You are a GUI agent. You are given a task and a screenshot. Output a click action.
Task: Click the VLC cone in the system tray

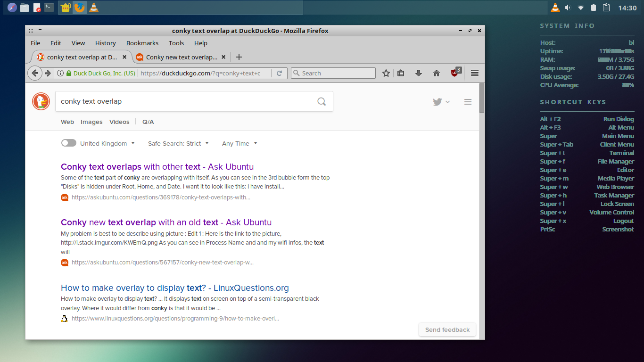click(x=555, y=8)
